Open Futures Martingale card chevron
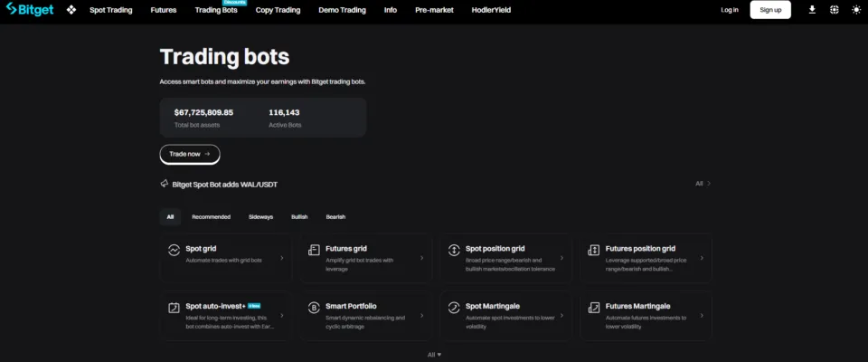Image resolution: width=868 pixels, height=362 pixels. click(x=702, y=316)
